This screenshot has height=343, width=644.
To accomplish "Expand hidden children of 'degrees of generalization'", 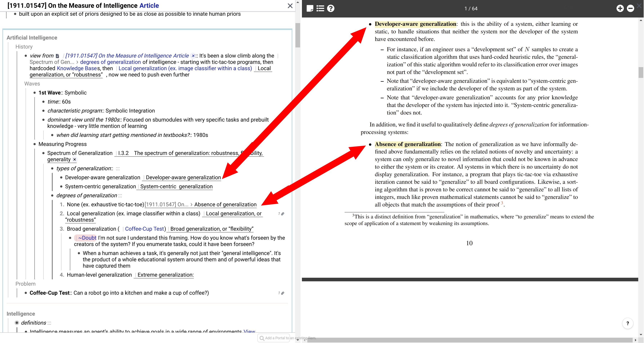I will point(120,196).
